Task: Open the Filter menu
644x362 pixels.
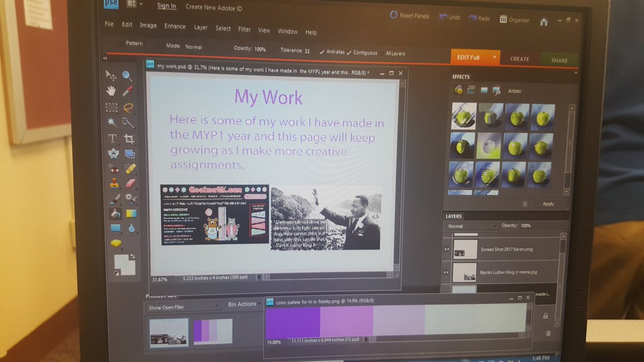Action: click(x=244, y=29)
